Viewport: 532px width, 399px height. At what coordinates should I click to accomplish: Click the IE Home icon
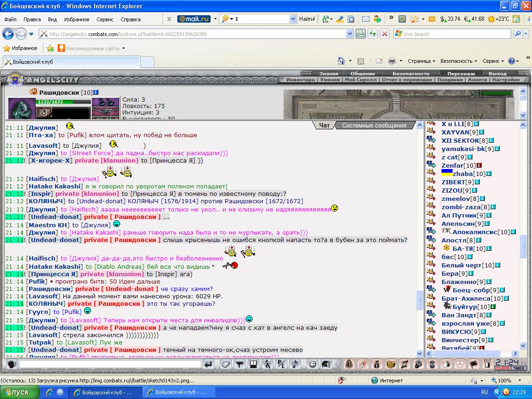click(341, 61)
